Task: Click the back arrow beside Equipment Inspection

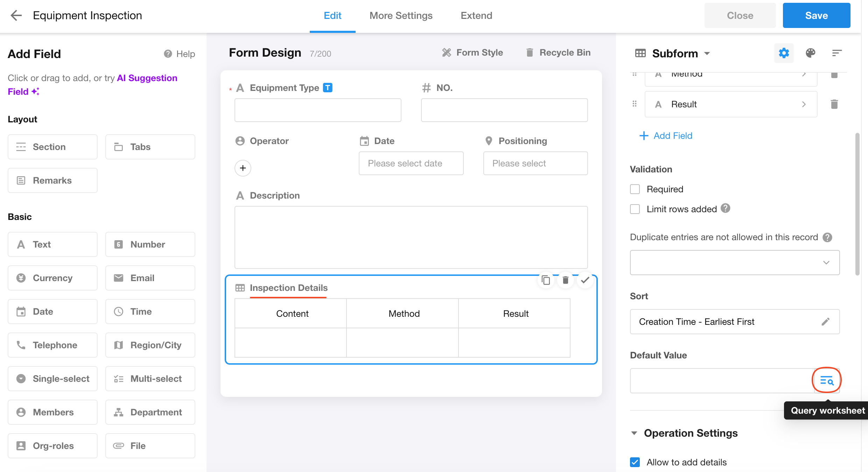Action: [16, 15]
